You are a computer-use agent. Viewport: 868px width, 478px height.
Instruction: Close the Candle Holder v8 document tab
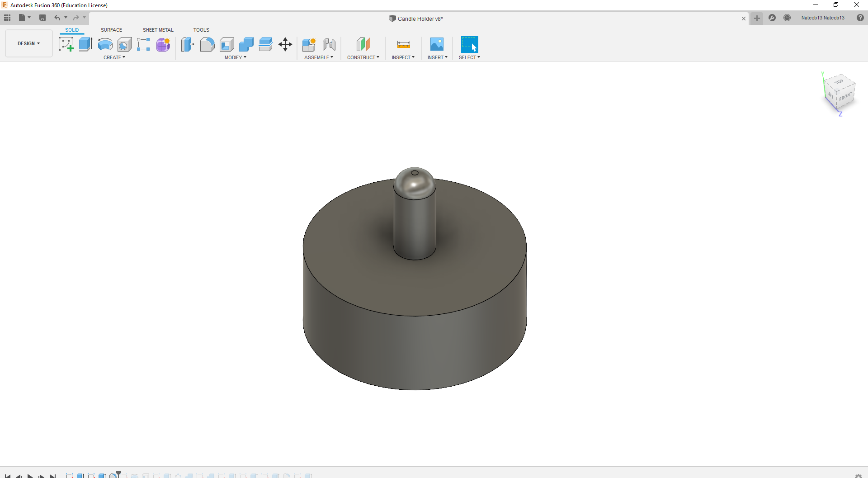(744, 19)
